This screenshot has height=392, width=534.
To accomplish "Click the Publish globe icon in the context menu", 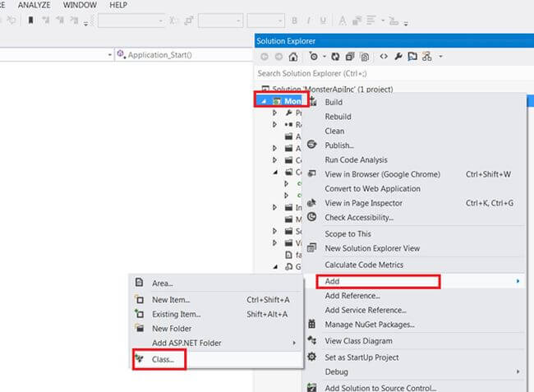I will click(x=312, y=145).
